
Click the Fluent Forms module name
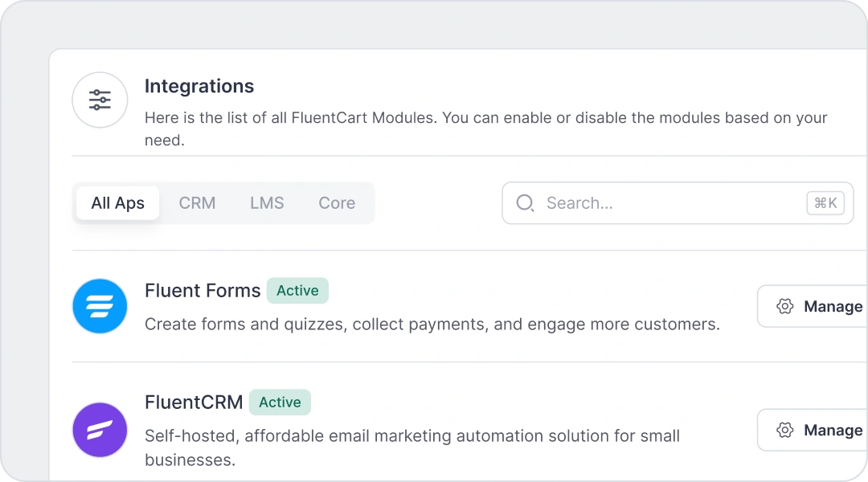202,291
